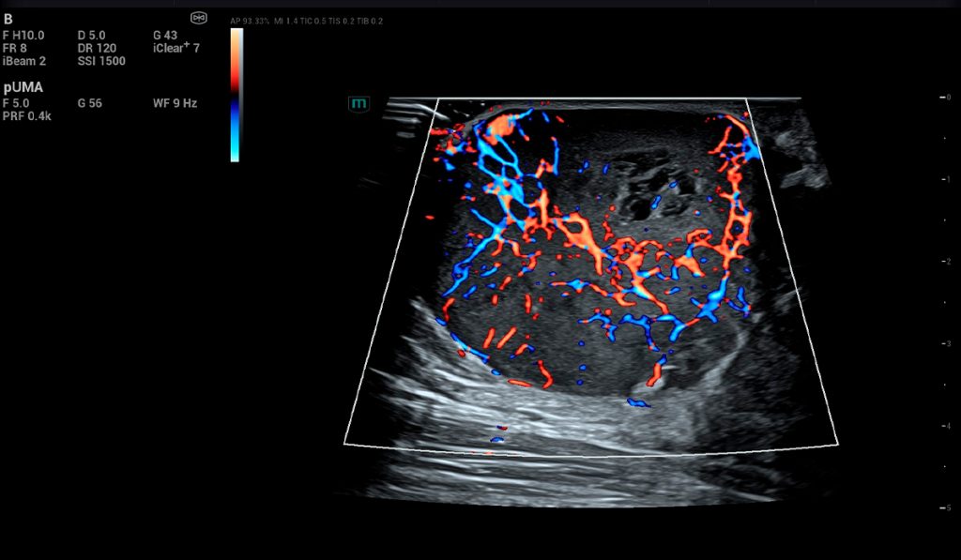Screen dimensions: 961x560
Task: Click the F H10.0 frequency parameter
Action: [x=23, y=36]
